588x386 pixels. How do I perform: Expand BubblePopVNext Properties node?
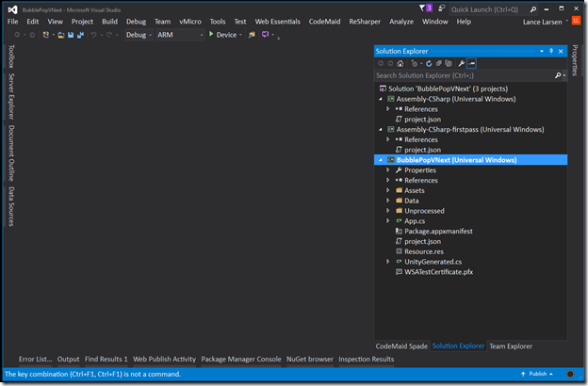388,170
